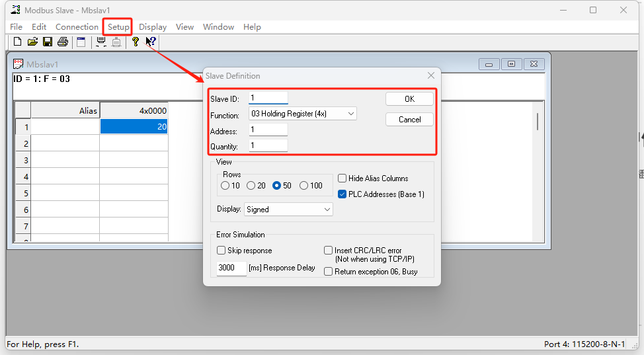Expand the Display format dropdown

(x=288, y=210)
